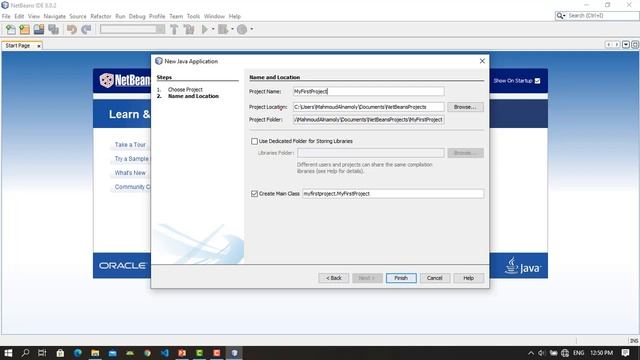Click Browse next to Project Location
The image size is (640, 360).
[465, 107]
